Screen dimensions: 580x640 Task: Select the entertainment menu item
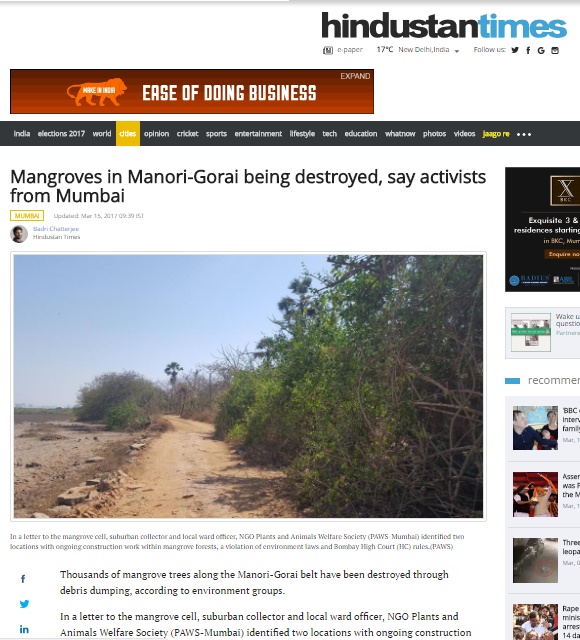coord(258,133)
